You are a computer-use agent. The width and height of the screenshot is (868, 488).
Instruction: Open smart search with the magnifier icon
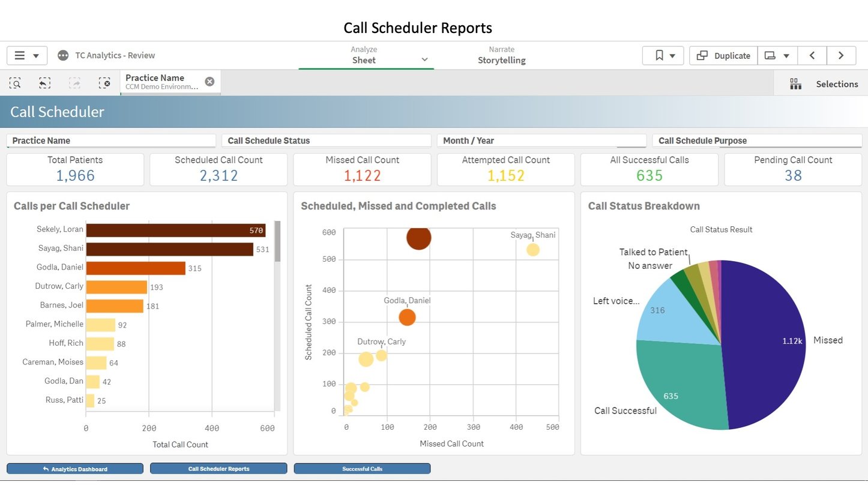[x=15, y=83]
